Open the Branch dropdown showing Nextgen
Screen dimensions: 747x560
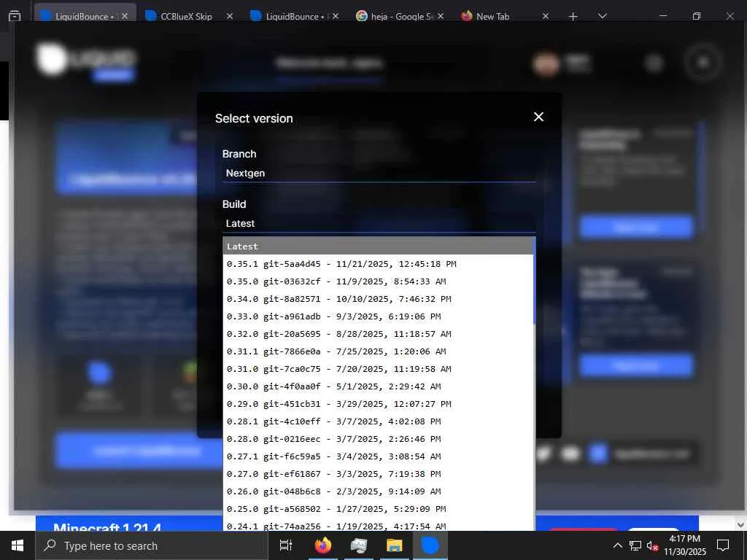point(379,174)
